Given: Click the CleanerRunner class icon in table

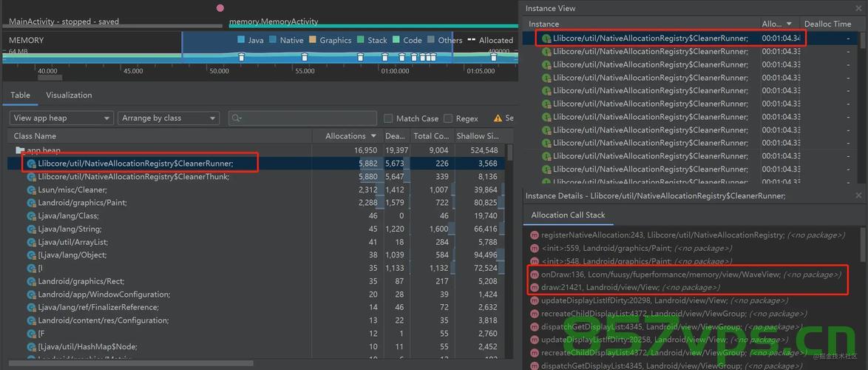Looking at the screenshot, I should (32, 164).
